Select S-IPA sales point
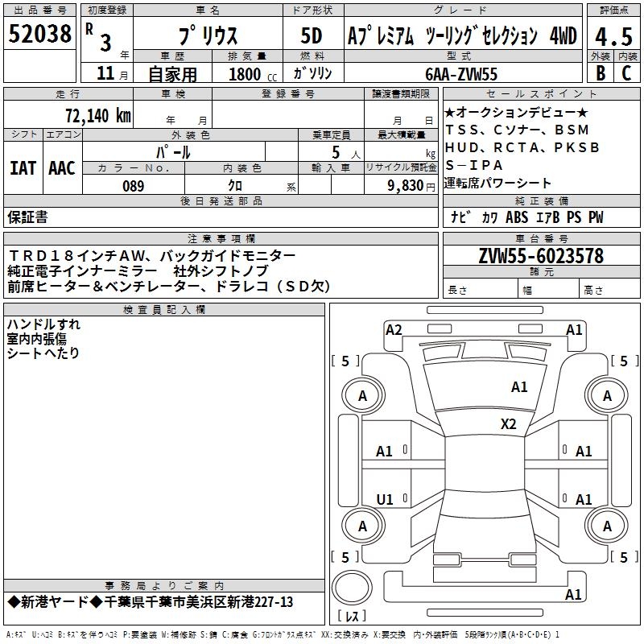644x644 pixels. (474, 165)
